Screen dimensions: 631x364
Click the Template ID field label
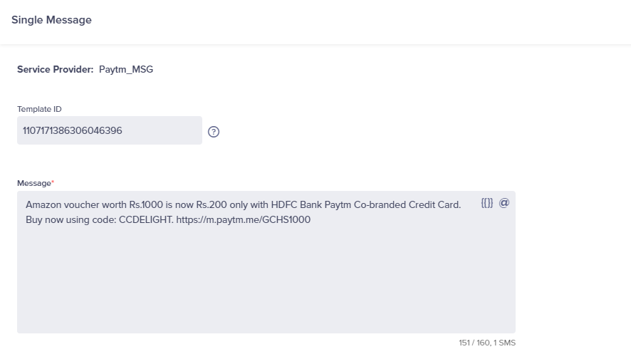click(x=39, y=109)
